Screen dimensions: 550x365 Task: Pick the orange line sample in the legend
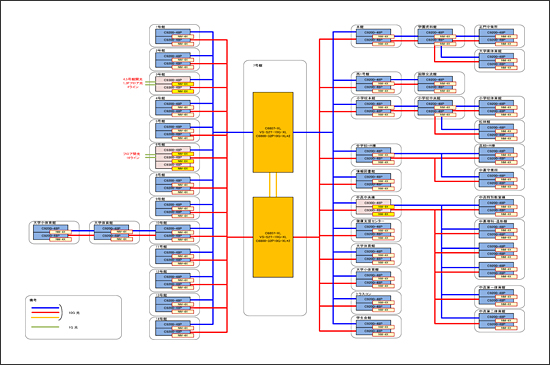coord(45,317)
